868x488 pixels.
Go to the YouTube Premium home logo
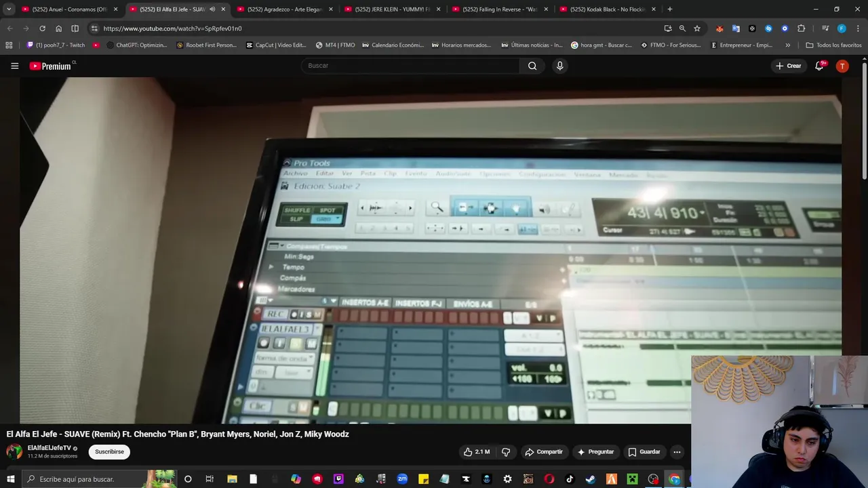tap(50, 66)
